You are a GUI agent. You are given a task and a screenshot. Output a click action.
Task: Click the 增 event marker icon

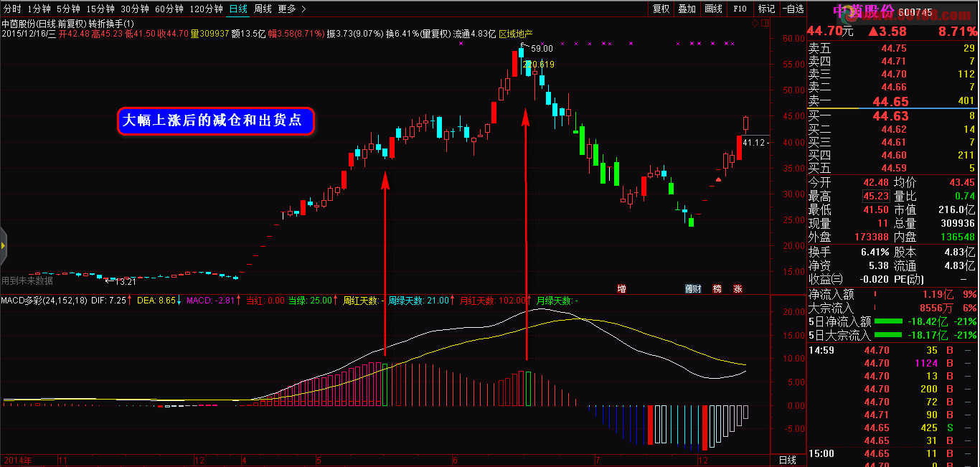point(621,288)
